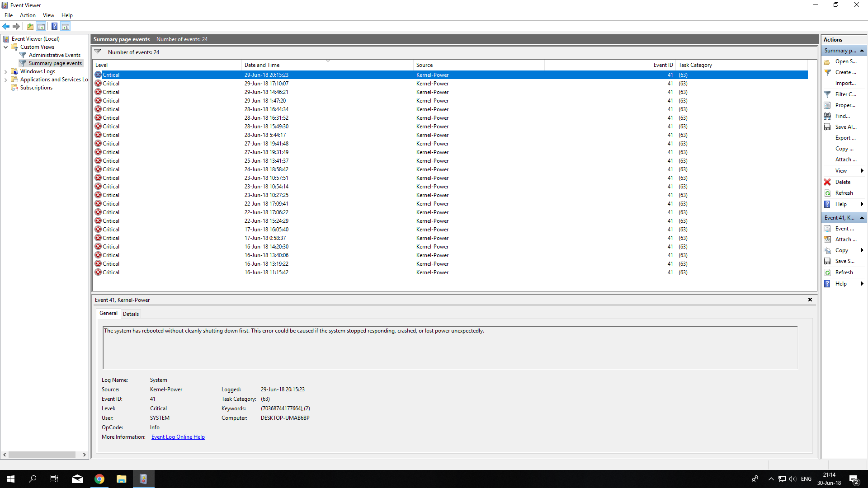Toggle Show/Hide Console Tree toolbar button
The height and width of the screenshot is (488, 868).
(x=41, y=26)
